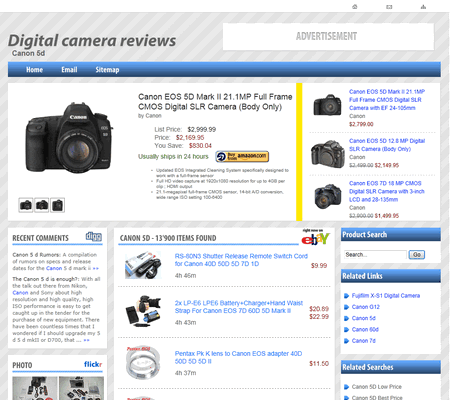Click the read-more arrows after Canon 5 d Rumors

pos(96,269)
